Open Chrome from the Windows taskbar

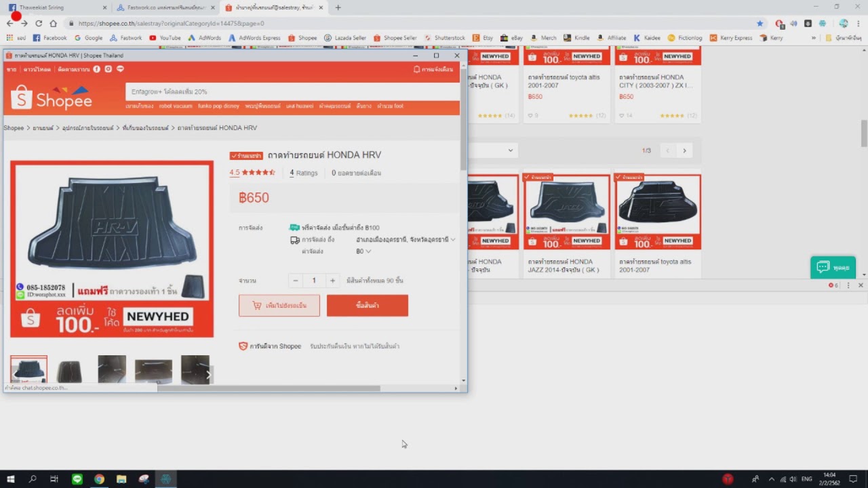pos(99,479)
